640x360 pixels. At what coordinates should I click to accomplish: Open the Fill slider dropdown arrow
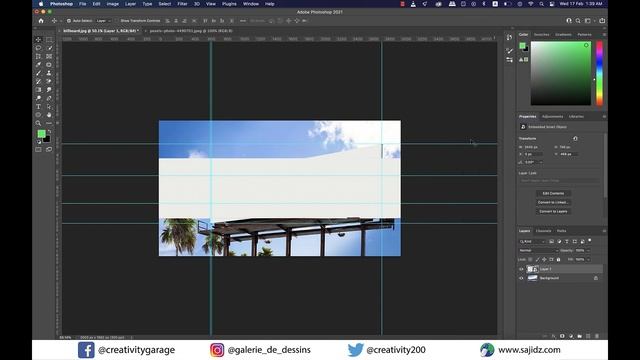coord(589,259)
